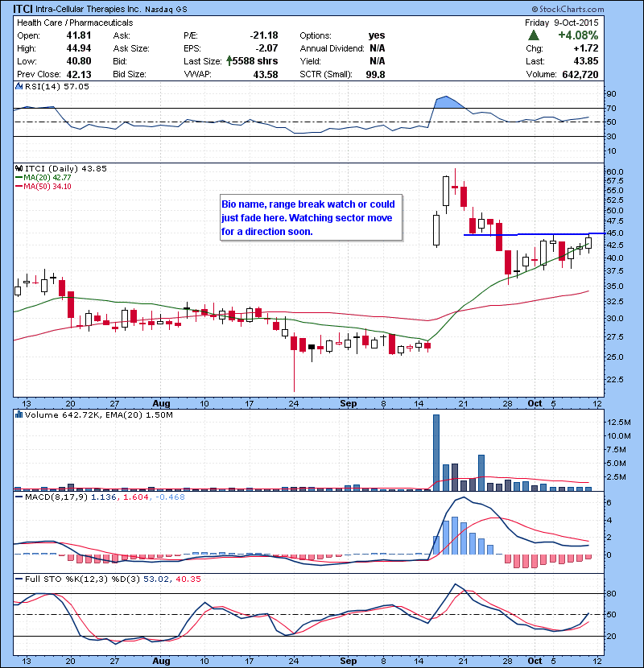This screenshot has height=668, width=644.
Task: Click the dash marker before MACD(8,17,9)
Action: [x=19, y=497]
